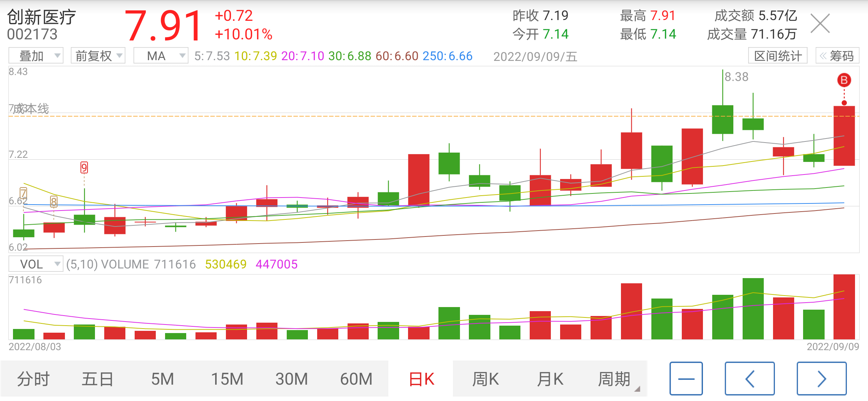868x401 pixels.
Task: Open the MA indicator dropdown
Action: click(161, 56)
